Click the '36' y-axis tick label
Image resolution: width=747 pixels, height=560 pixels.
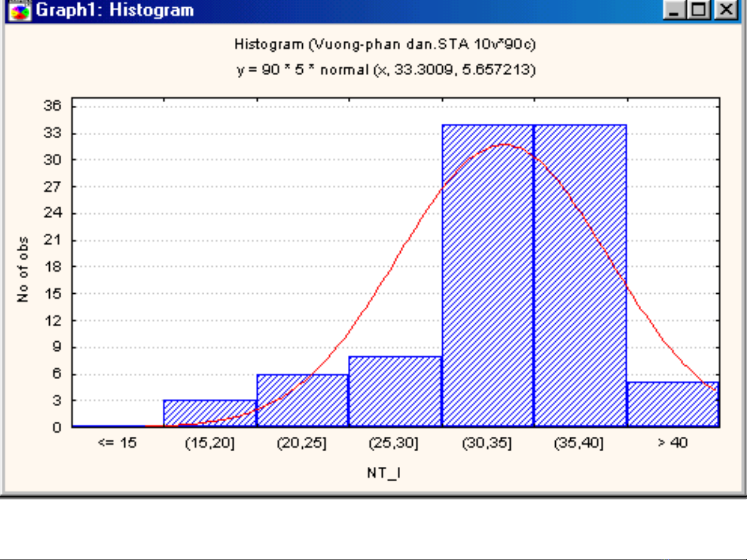pos(52,106)
